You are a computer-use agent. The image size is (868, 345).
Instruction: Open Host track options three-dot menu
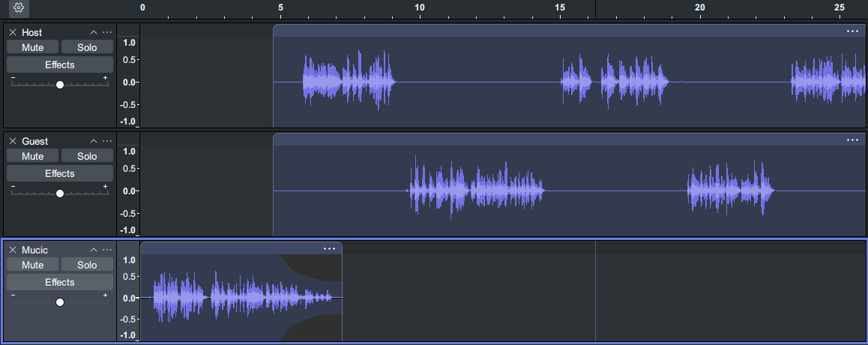click(x=107, y=32)
